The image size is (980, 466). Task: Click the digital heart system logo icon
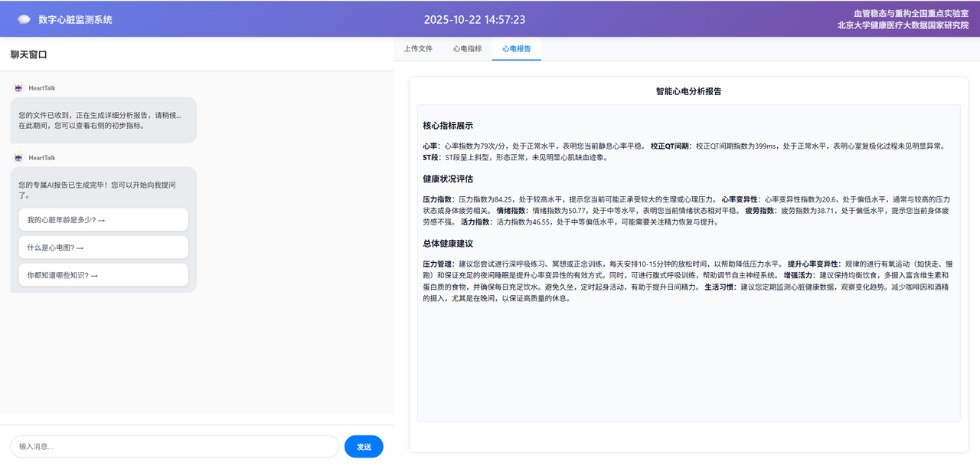(24, 19)
